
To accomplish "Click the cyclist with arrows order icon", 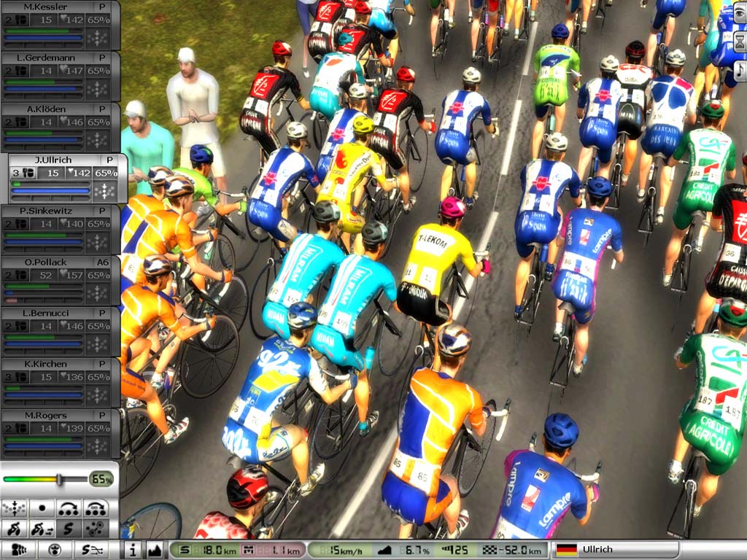I will coord(42,529).
